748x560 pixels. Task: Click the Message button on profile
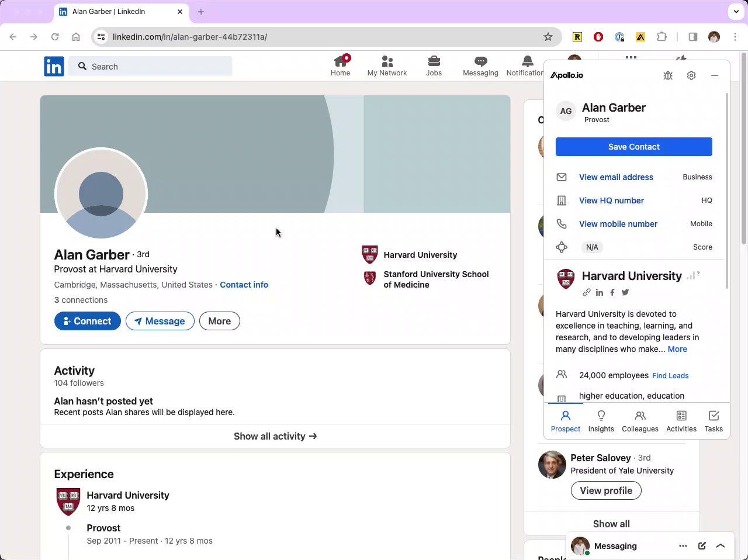point(160,321)
